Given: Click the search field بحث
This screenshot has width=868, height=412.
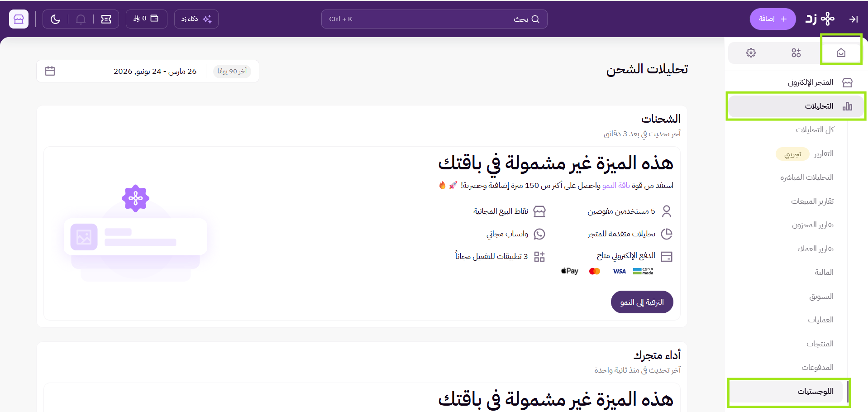Looking at the screenshot, I should [x=434, y=19].
